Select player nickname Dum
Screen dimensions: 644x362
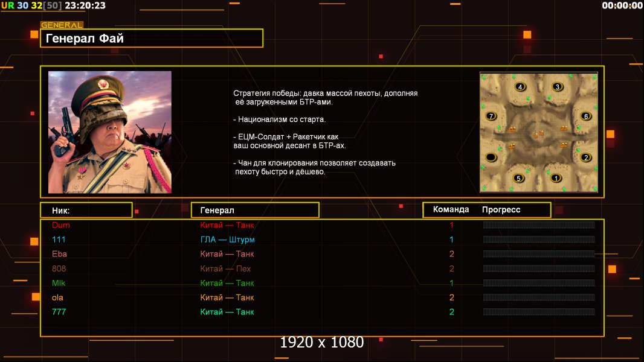coord(61,225)
